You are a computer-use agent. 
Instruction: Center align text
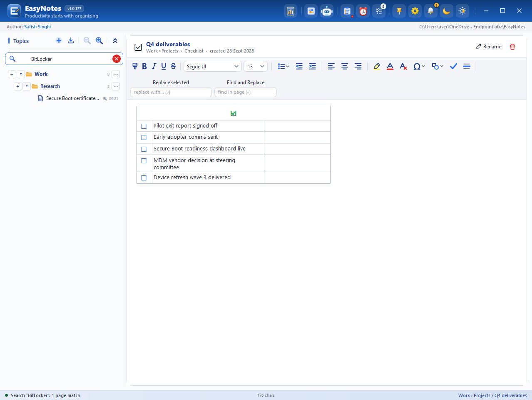[345, 66]
